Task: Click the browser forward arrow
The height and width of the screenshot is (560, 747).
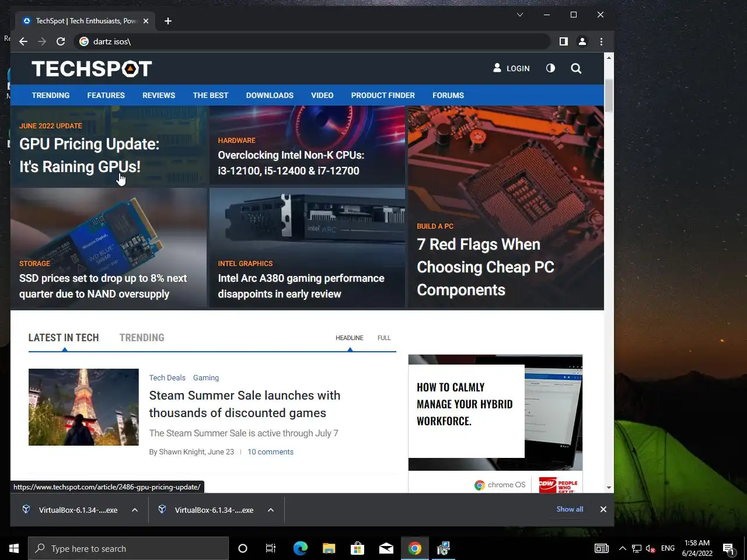Action: [x=42, y=41]
